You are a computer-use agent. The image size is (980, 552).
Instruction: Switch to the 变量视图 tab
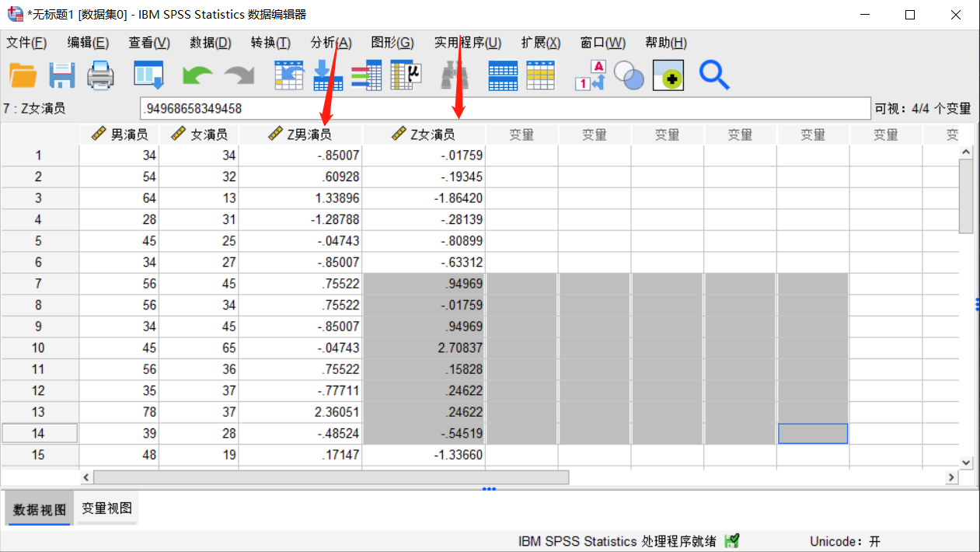[106, 507]
